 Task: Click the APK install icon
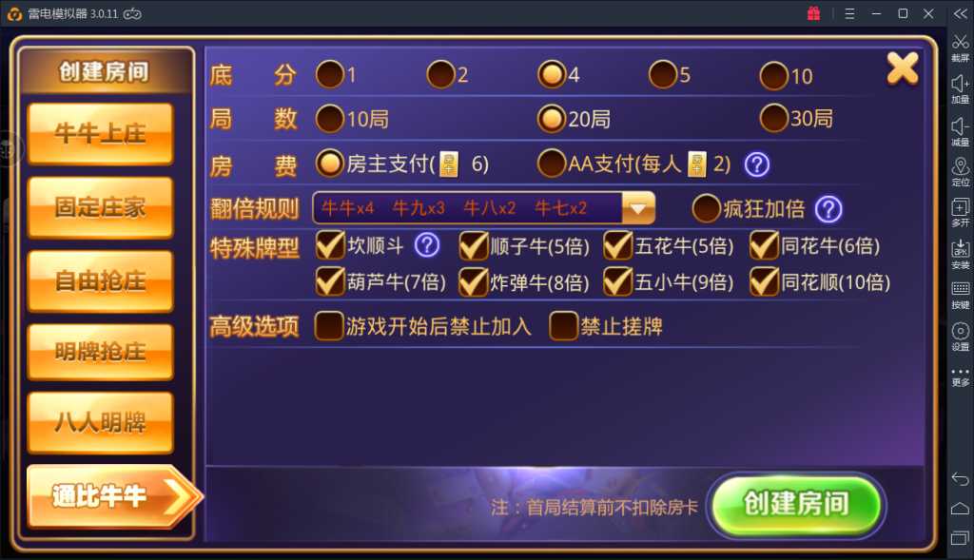961,248
